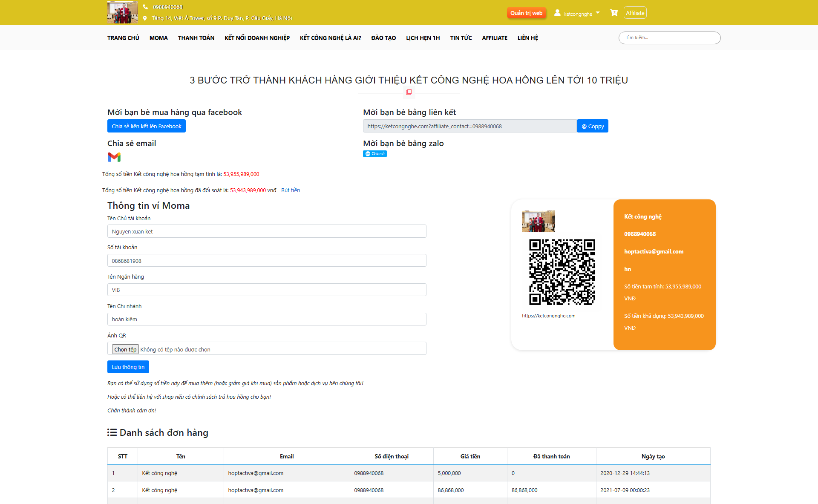The width and height of the screenshot is (818, 504).
Task: Expand the ketcongnghe account dropdown arrow
Action: [x=598, y=13]
